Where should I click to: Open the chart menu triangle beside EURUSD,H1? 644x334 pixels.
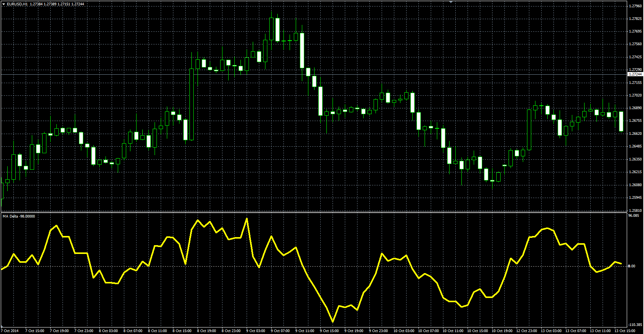pos(3,4)
